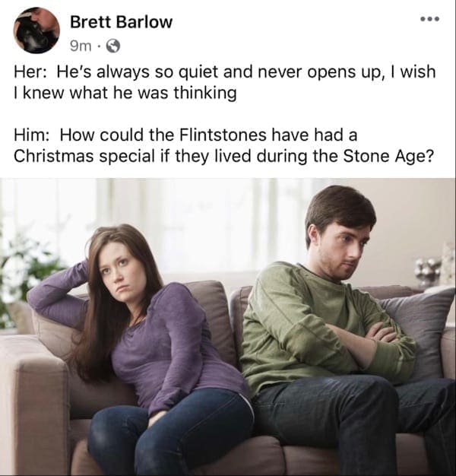Screen dimensions: 456x476
Task: Open the Brett Barlow profile name link
Action: tap(122, 22)
